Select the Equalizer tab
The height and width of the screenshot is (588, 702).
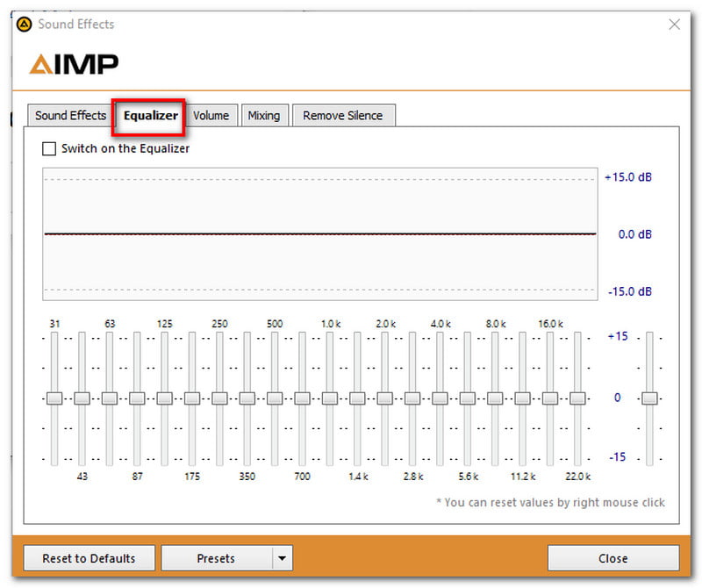(x=151, y=116)
